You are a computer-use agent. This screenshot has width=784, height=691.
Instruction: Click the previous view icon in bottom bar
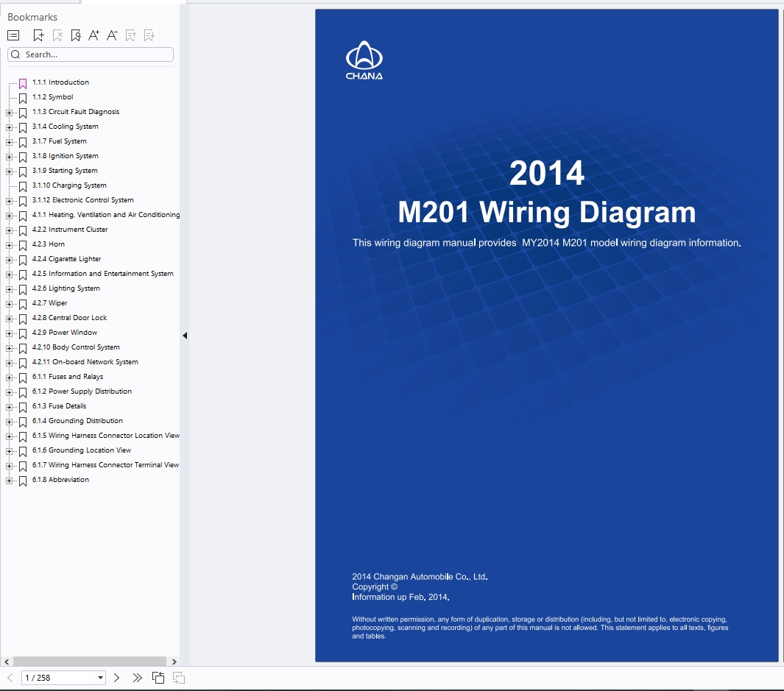[158, 678]
